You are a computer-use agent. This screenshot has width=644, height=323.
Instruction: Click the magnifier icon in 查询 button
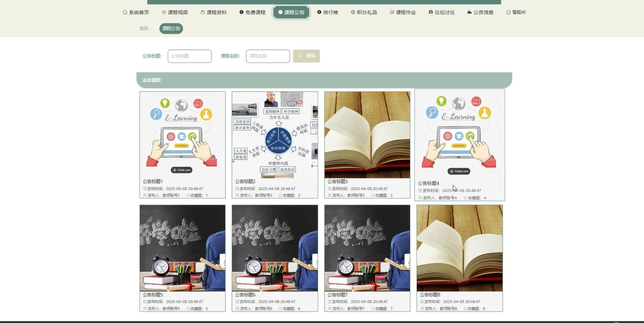(x=300, y=56)
